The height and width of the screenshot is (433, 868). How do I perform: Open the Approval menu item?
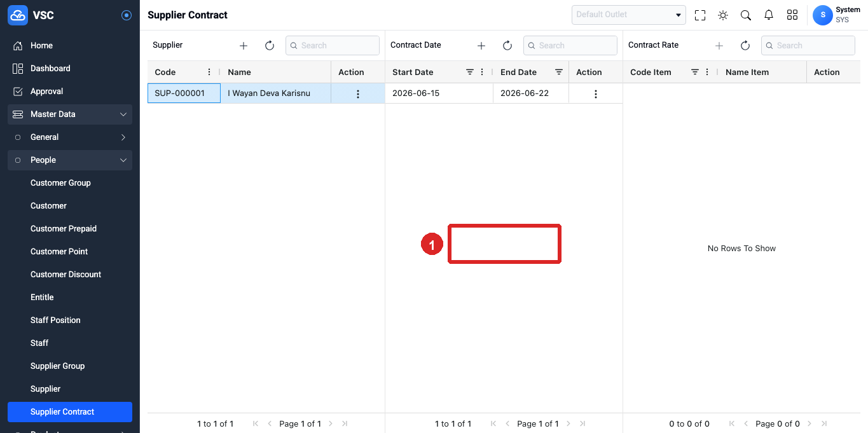click(70, 92)
